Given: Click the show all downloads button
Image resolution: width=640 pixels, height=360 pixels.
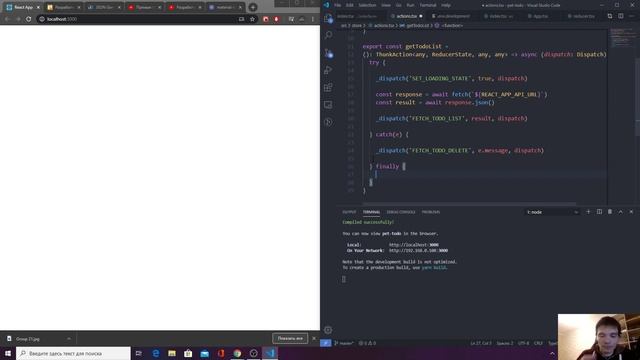Looking at the screenshot, I should 290,338.
